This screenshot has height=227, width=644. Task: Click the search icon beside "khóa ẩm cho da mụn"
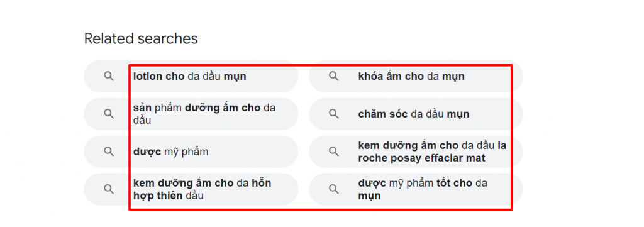click(334, 76)
